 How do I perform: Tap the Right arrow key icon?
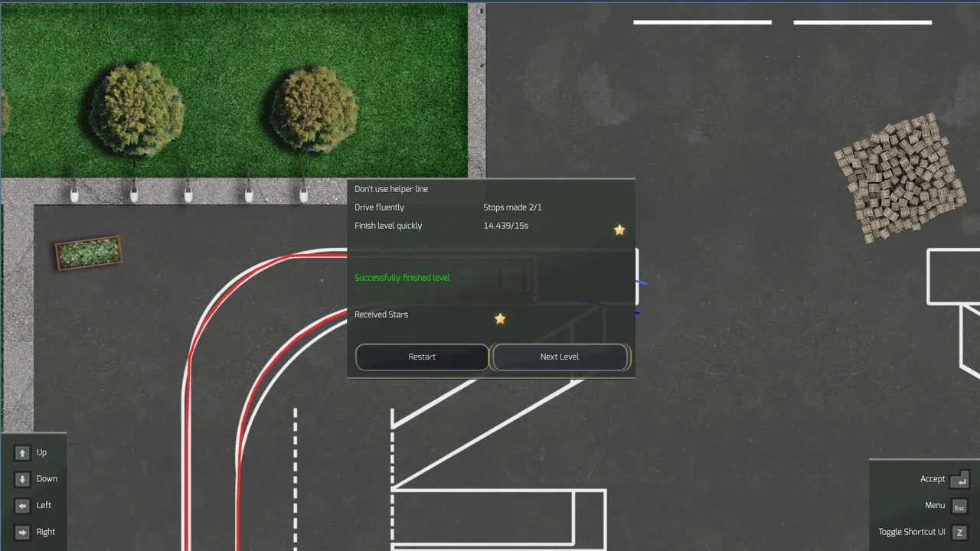[22, 532]
